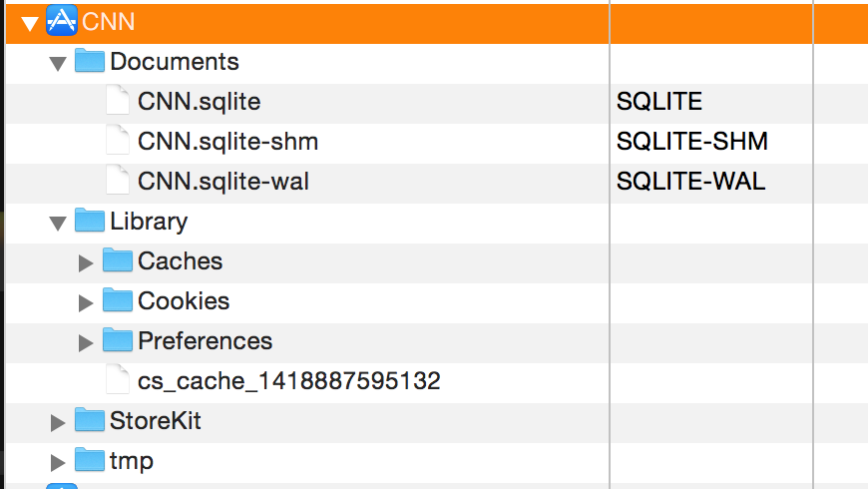Image resolution: width=868 pixels, height=489 pixels.
Task: Expand the Caches folder
Action: [x=85, y=262]
